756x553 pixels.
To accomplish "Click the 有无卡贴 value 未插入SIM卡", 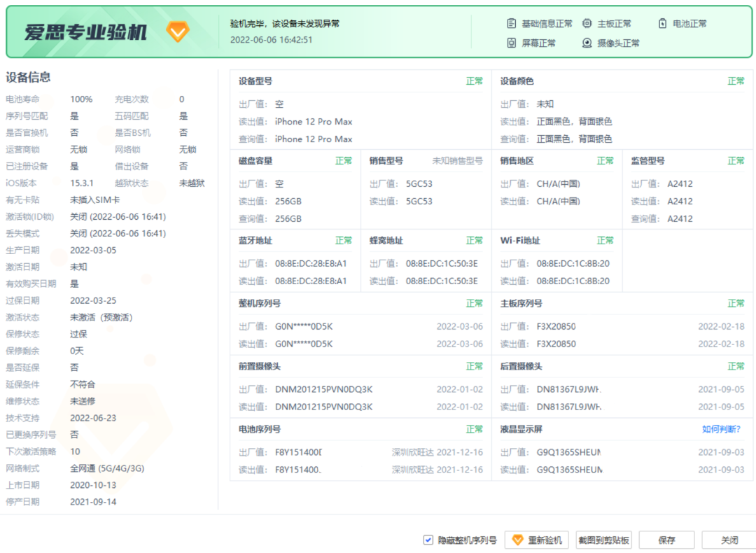I will 95,200.
